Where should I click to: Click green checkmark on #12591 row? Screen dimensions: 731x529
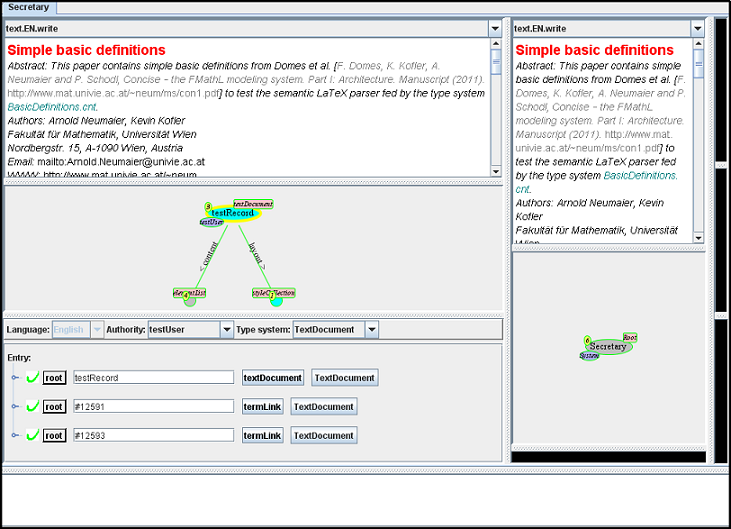(32, 406)
